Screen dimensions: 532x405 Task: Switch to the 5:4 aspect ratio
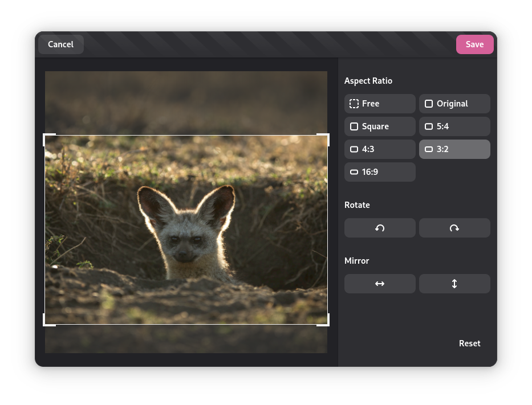point(454,126)
